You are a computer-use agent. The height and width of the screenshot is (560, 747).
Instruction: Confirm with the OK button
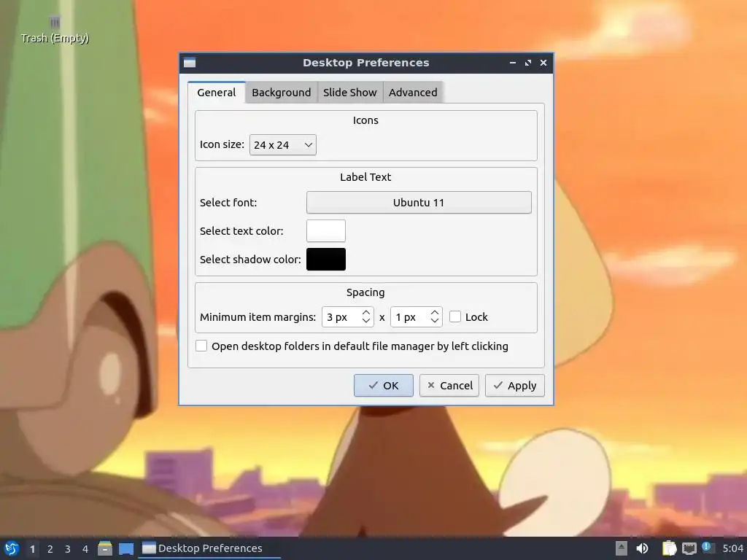pos(384,385)
